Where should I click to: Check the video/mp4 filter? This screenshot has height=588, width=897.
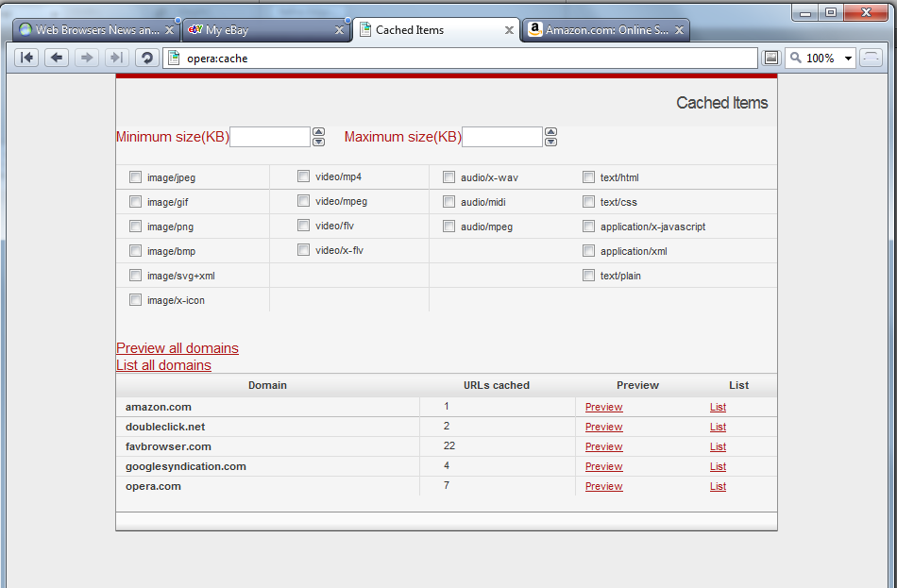click(x=304, y=176)
